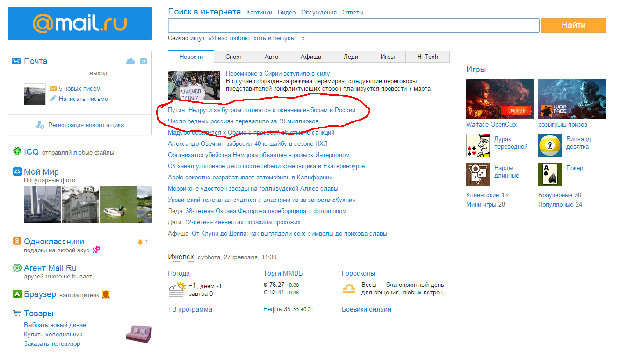Image resolution: width=628 pixels, height=364 pixels.
Task: Switch to the Спорт tab
Action: (x=234, y=57)
